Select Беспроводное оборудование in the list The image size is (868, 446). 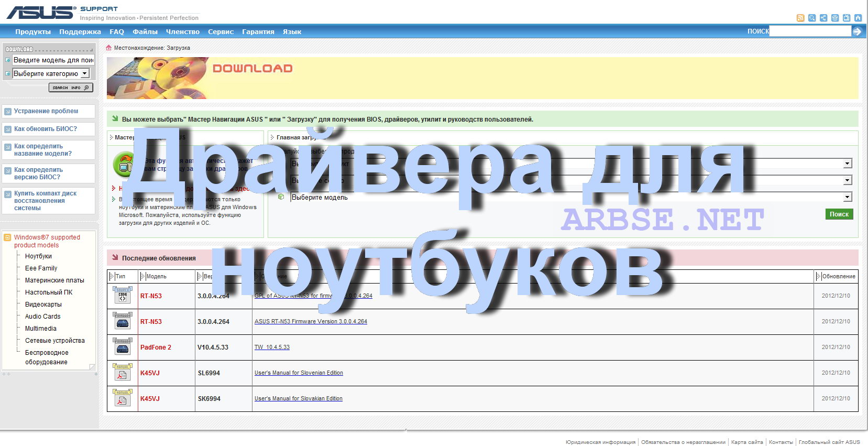pos(47,357)
